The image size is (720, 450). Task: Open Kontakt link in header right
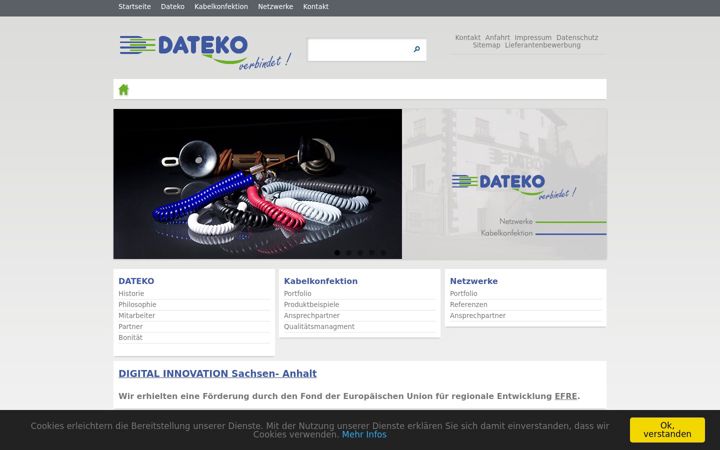tap(467, 38)
